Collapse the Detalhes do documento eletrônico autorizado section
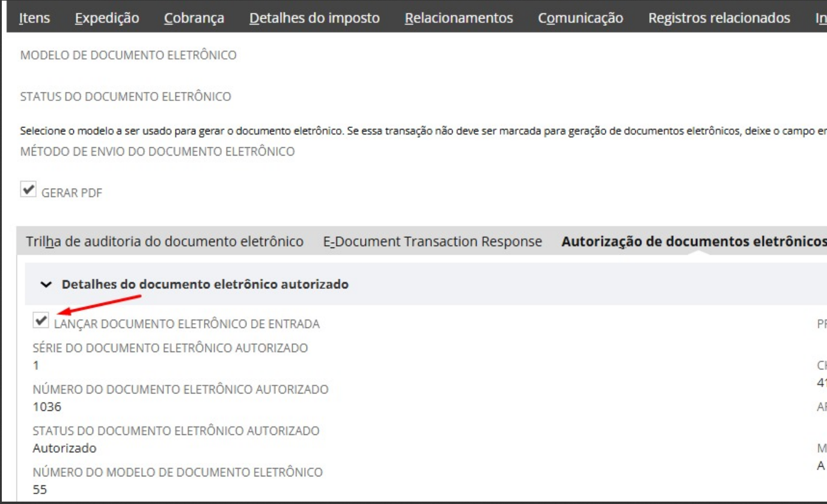The width and height of the screenshot is (827, 504). point(47,284)
